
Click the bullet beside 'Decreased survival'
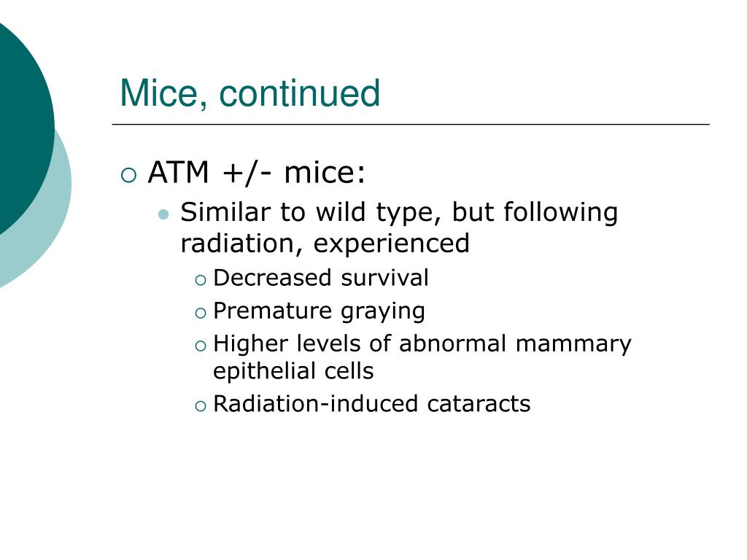click(201, 281)
